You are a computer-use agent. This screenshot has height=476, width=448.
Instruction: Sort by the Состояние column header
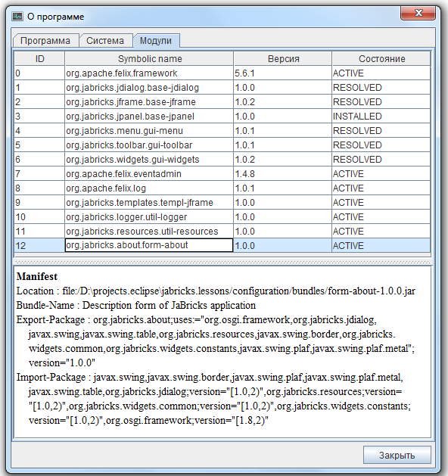(381, 58)
